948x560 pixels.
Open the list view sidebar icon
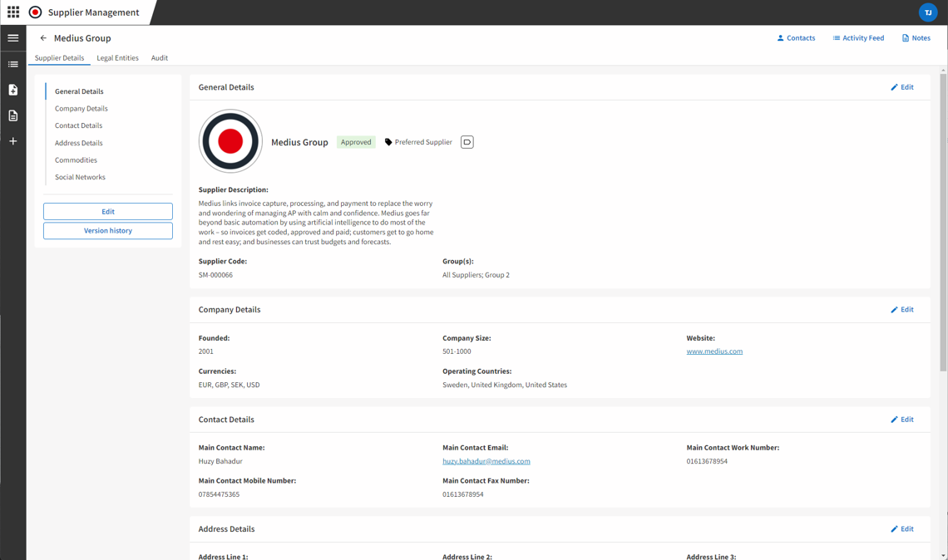pos(13,64)
